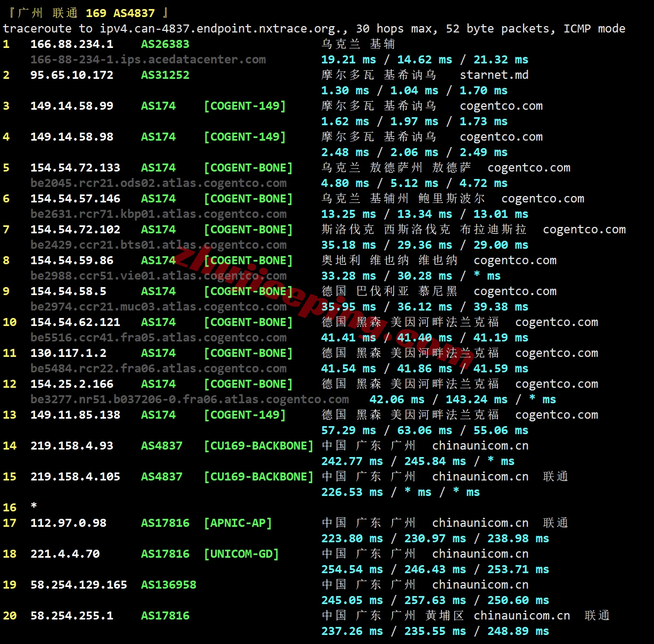654x644 pixels.
Task: Click hostname be2974.ccr21.muc03.atlas.cogentco.com
Action: pyautogui.click(x=159, y=307)
